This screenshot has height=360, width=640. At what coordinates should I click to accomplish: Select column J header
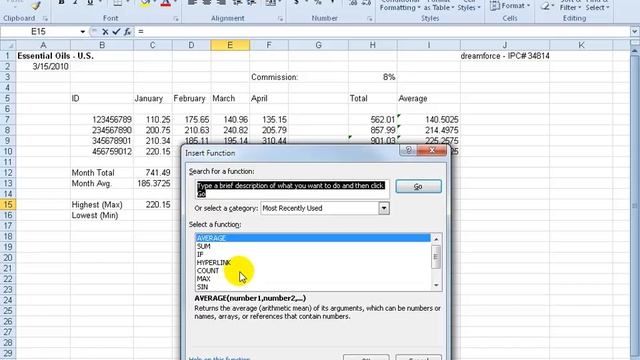504,45
